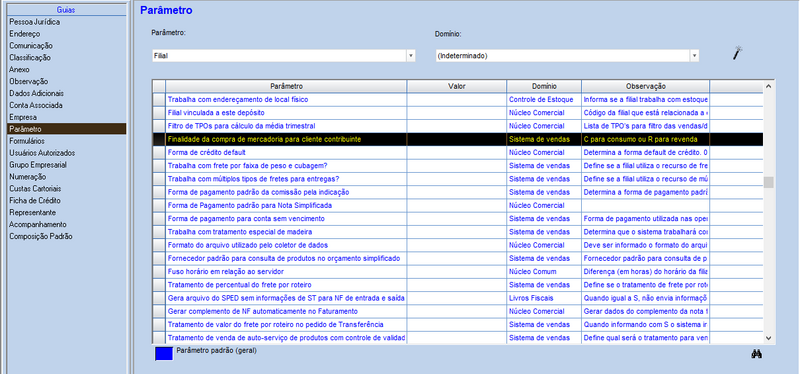800x374 pixels.
Task: Click 'Controle de Estoque' domain cell
Action: pyautogui.click(x=544, y=99)
